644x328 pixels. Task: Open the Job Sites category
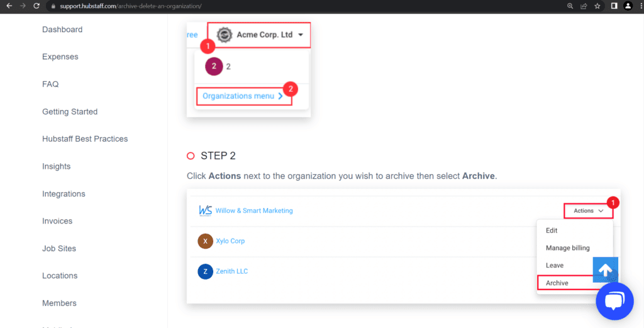click(x=59, y=248)
